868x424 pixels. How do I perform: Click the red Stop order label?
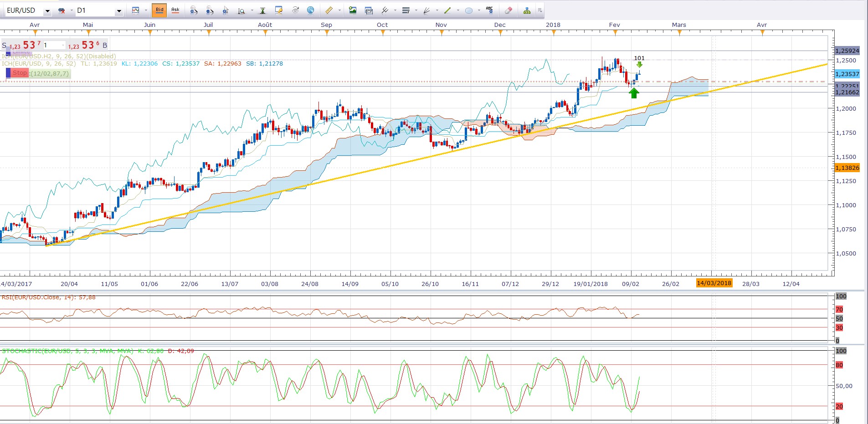tap(20, 73)
